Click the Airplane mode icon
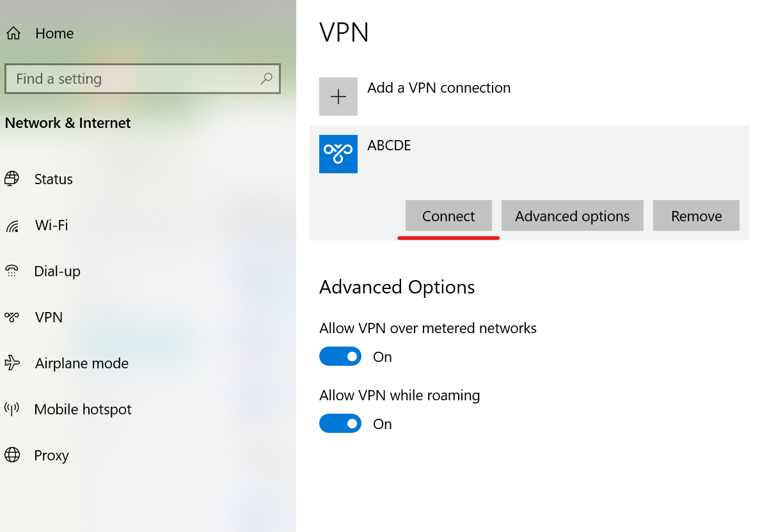776x532 pixels. (12, 363)
